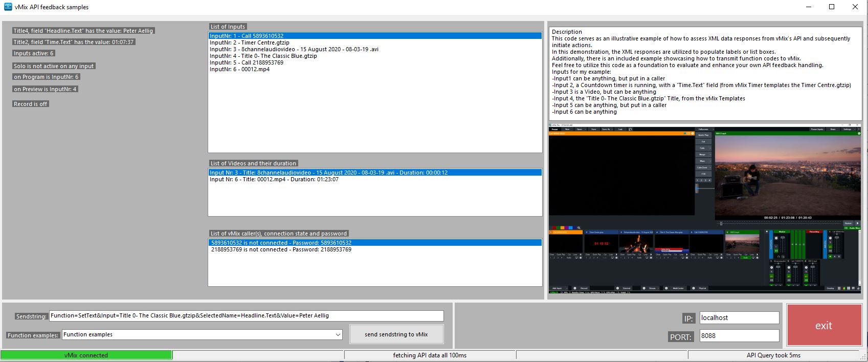Click the IP field containing localhost
Image resolution: width=868 pixels, height=362 pixels.
pos(739,318)
